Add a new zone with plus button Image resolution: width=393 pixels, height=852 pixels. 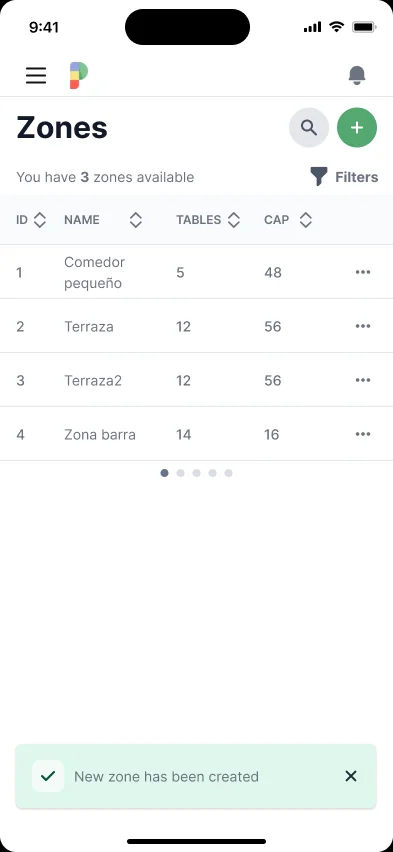point(357,128)
